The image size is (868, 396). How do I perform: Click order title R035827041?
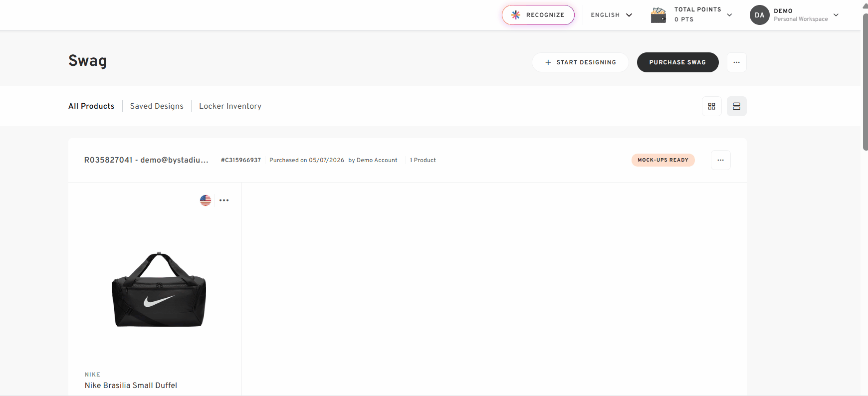146,160
